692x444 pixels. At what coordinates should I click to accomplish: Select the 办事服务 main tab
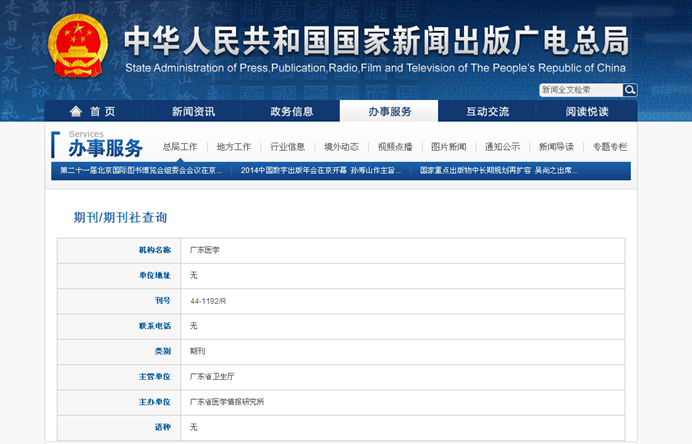389,111
